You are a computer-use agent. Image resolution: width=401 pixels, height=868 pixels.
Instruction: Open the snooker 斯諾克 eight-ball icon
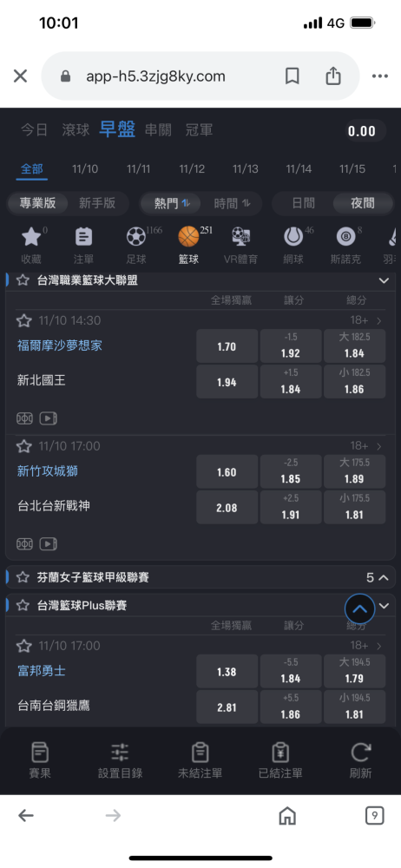pyautogui.click(x=345, y=237)
